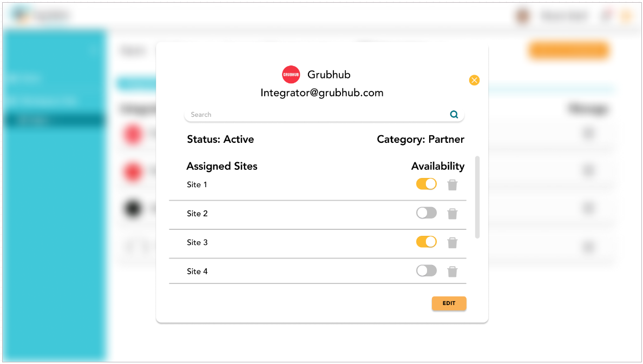643x364 pixels.
Task: Remove Site 4 using trash icon
Action: click(x=452, y=272)
